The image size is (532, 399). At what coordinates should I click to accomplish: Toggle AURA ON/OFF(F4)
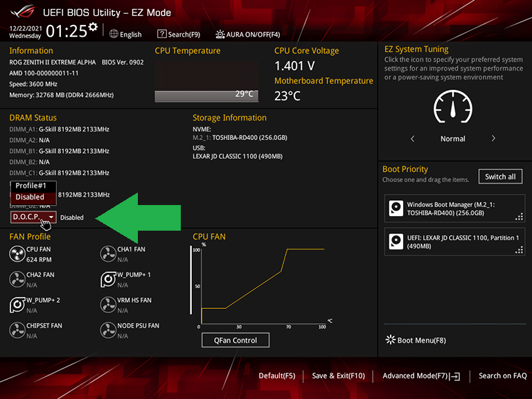click(x=248, y=34)
